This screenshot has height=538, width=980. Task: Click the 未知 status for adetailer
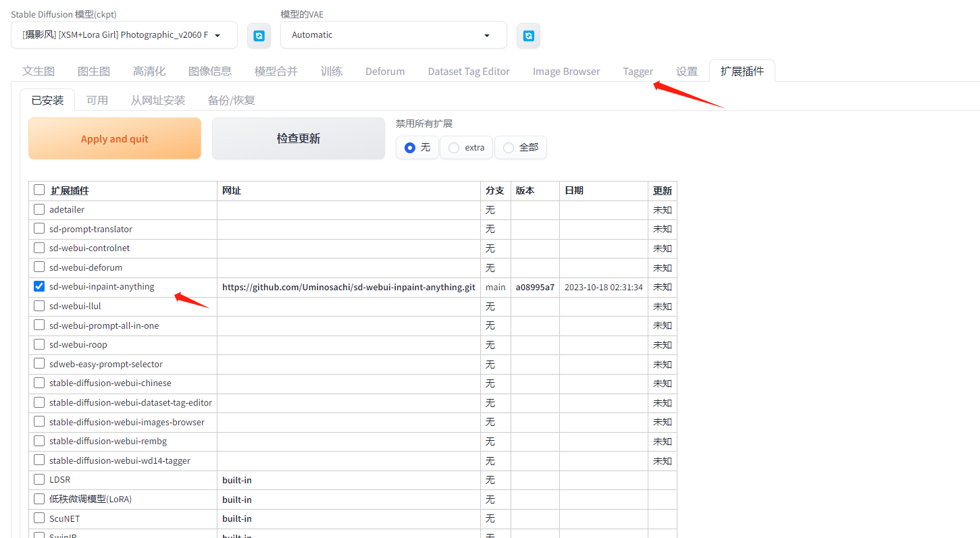663,210
